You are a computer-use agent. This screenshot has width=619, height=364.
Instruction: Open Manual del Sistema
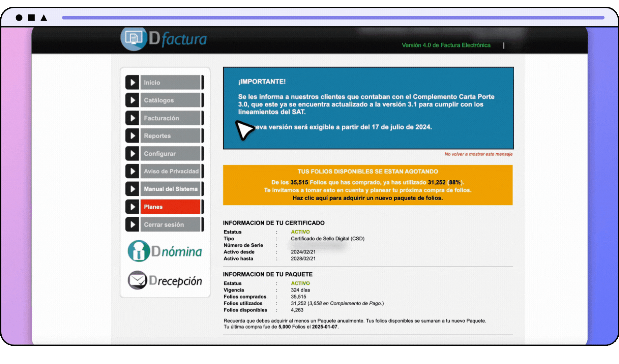tap(170, 189)
